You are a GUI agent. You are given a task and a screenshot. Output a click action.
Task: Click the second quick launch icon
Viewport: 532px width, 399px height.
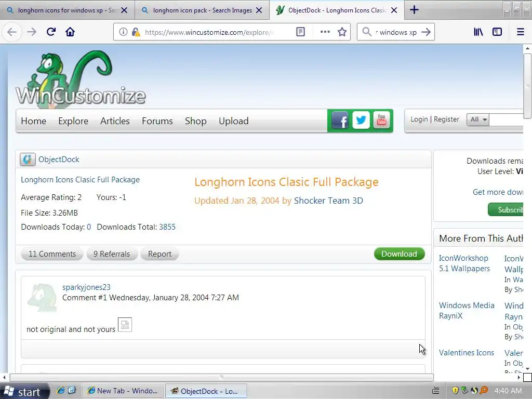[72, 391]
